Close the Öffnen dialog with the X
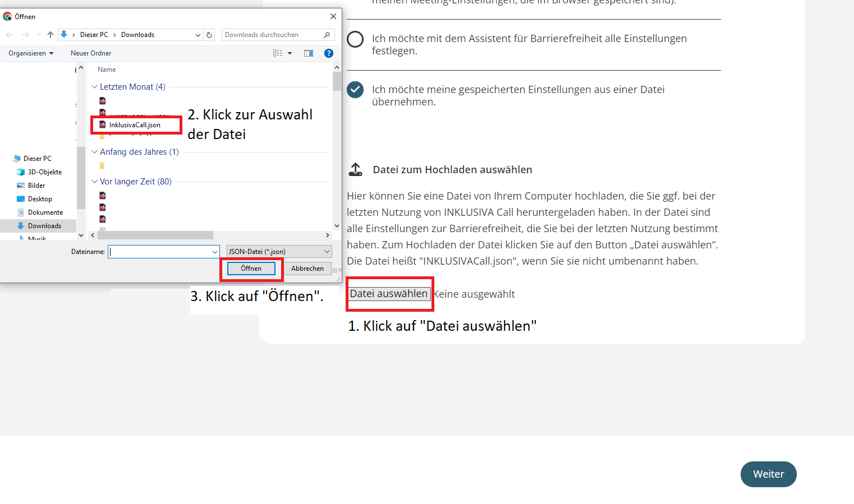 (x=333, y=16)
